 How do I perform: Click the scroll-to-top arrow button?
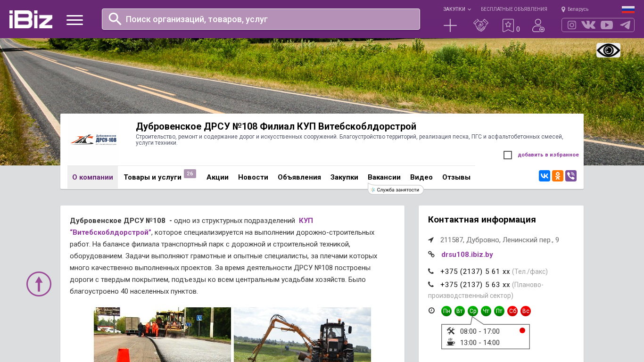(x=39, y=284)
